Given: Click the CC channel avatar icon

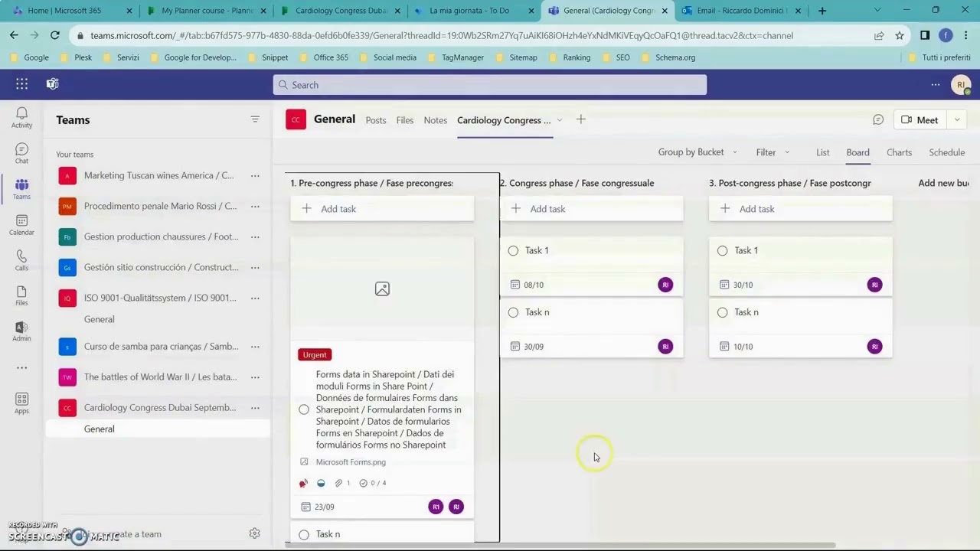Looking at the screenshot, I should 296,119.
